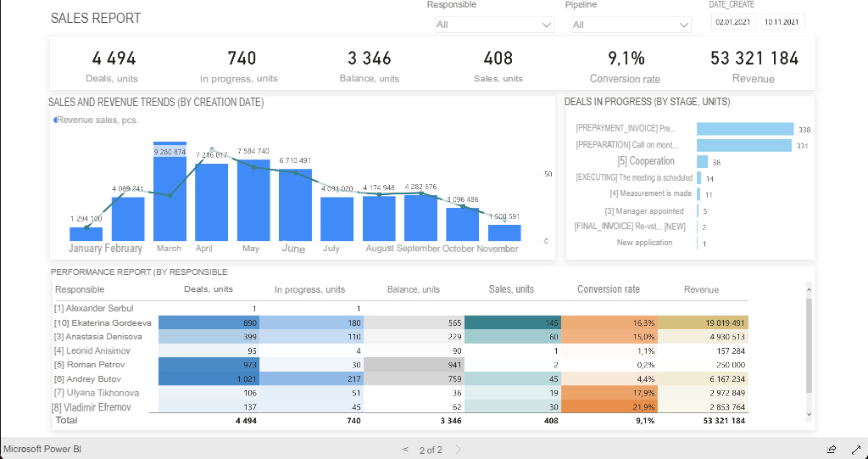
Task: Select Ekaterina Gordeeva table row
Action: point(401,322)
